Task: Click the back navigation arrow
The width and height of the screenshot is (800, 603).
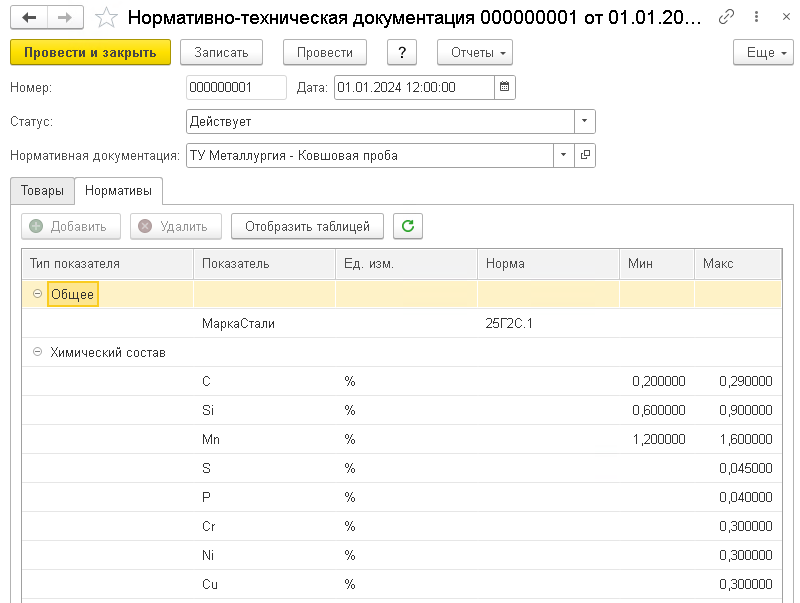Action: 29,18
